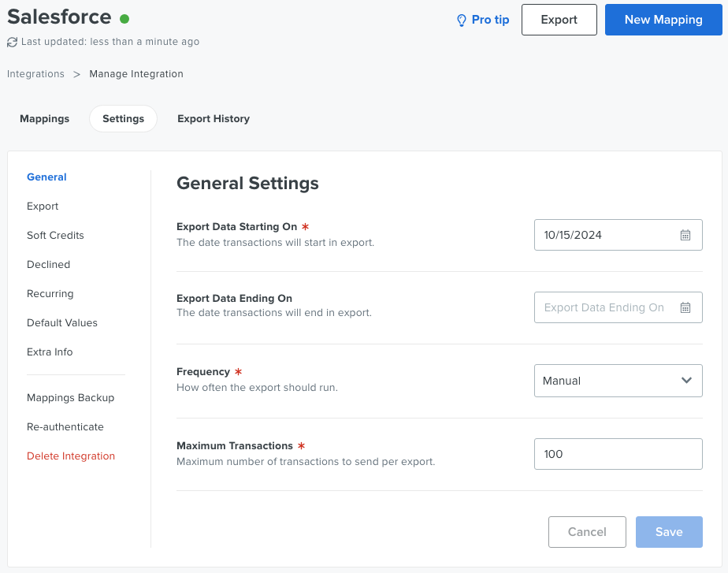Viewport: 728px width, 573px height.
Task: Click 'Last updated: less than a minute ago'
Action: (110, 42)
